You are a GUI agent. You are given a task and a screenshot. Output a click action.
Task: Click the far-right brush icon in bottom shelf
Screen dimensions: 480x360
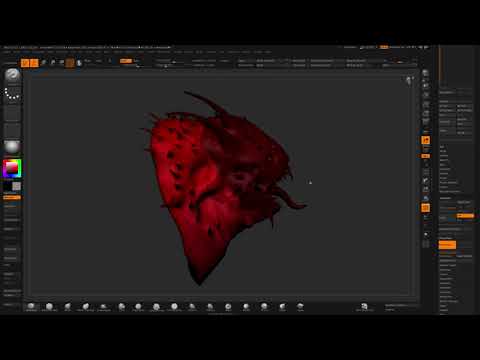[300, 306]
